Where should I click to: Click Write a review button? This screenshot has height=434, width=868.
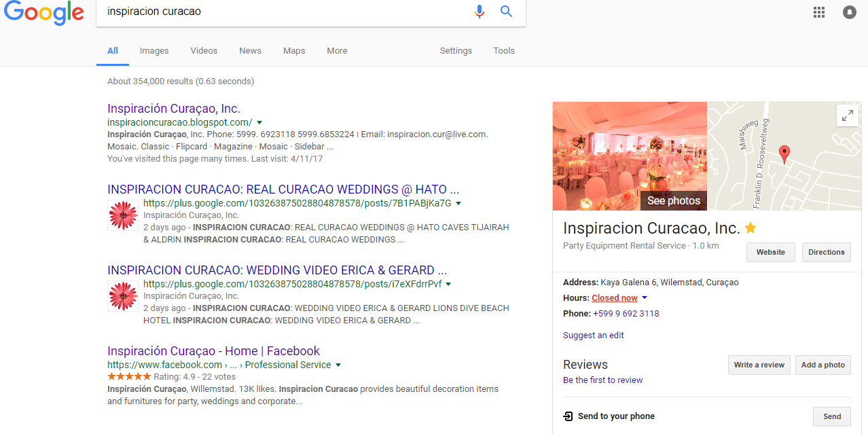[x=759, y=365]
